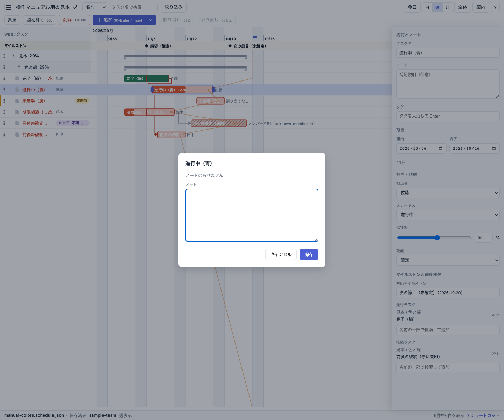Click the plus 追加 button
This screenshot has height=420, width=504.
pos(120,20)
